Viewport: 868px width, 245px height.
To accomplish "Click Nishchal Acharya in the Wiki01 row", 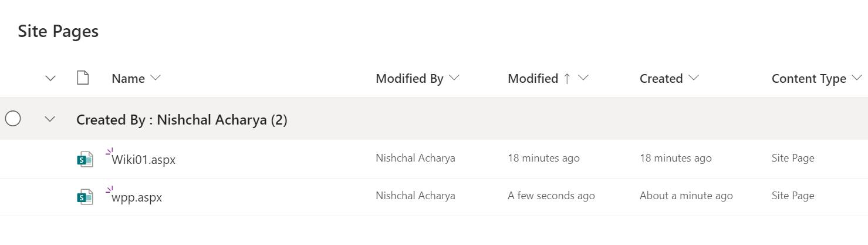I will click(416, 158).
